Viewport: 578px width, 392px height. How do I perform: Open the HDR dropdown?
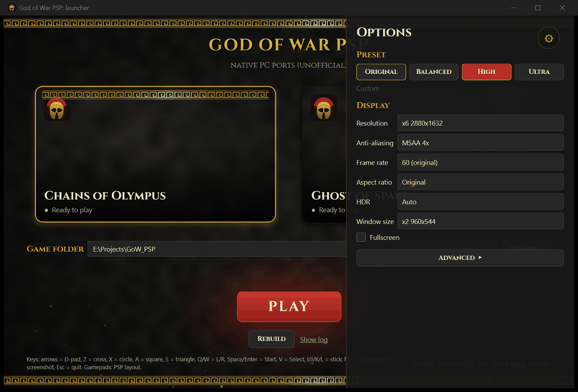coord(480,201)
